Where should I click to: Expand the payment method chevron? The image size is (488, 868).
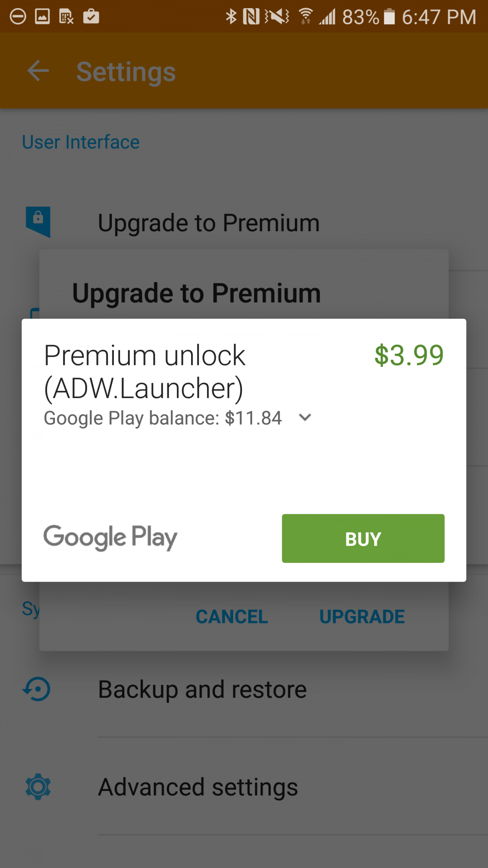(305, 417)
